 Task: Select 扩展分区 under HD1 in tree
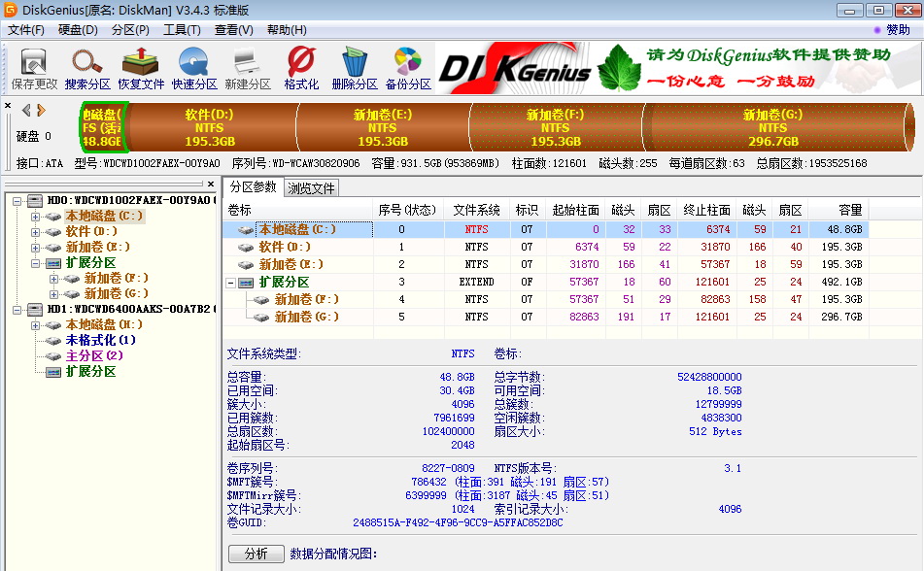point(90,371)
